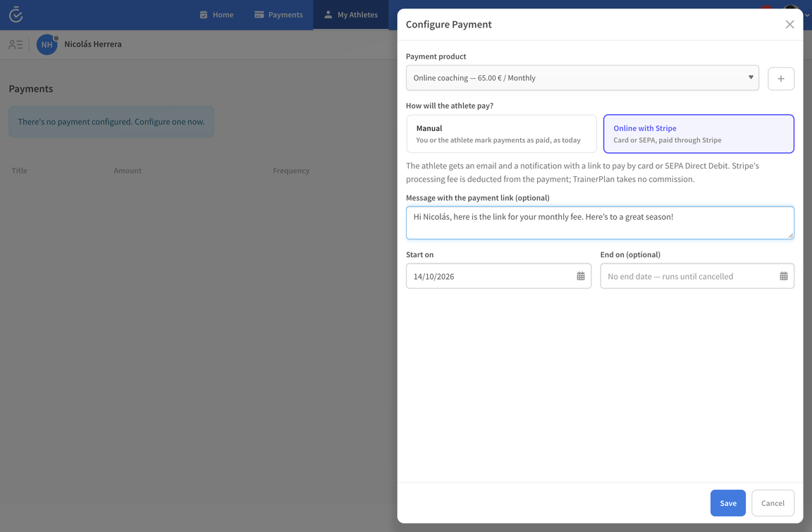Click the 'Message with the payment link' label
This screenshot has height=532, width=812.
tap(477, 198)
